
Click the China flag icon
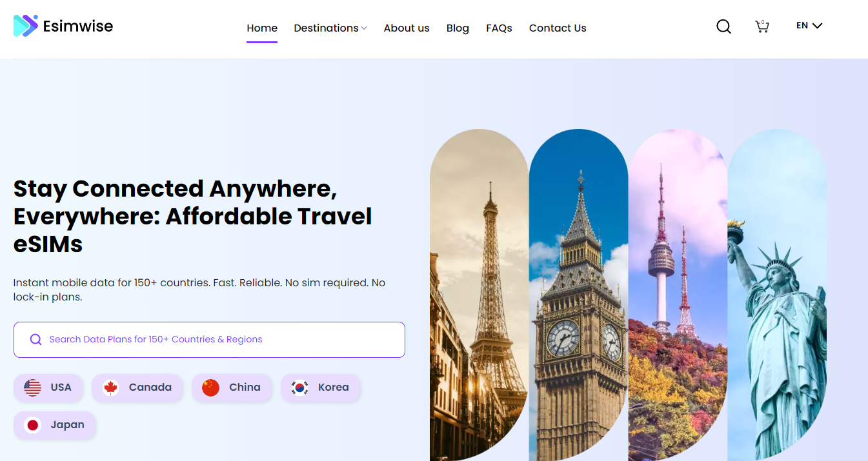tap(210, 387)
